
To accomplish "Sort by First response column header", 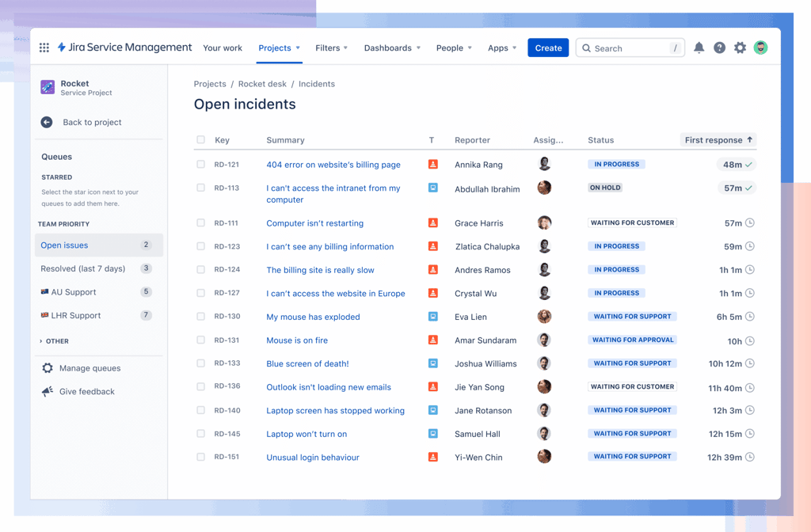I will tap(718, 140).
